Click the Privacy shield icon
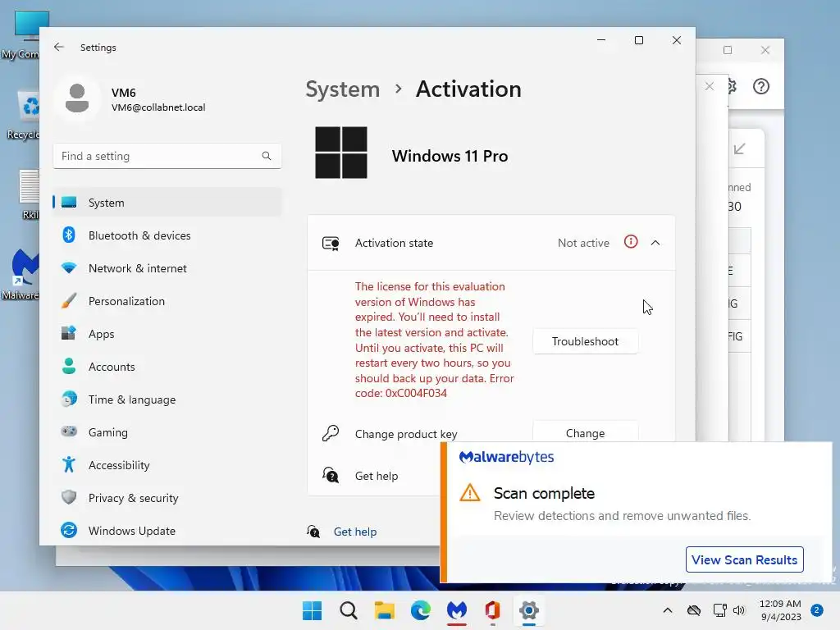Viewport: 840px width, 630px height. [x=69, y=497]
